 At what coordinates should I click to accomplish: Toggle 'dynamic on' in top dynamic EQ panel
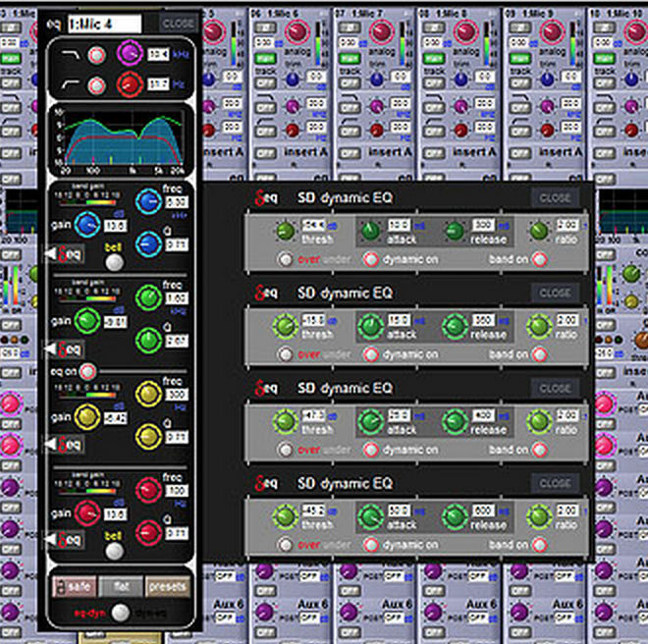(371, 259)
